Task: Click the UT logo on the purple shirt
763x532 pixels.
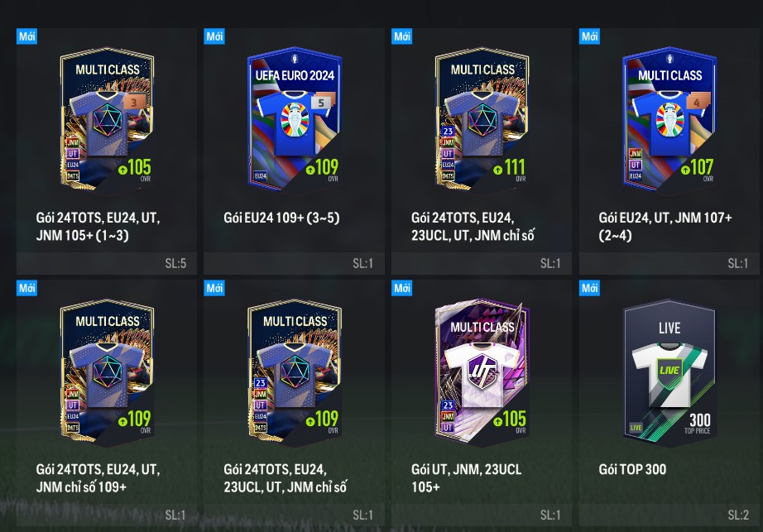Action: [482, 372]
